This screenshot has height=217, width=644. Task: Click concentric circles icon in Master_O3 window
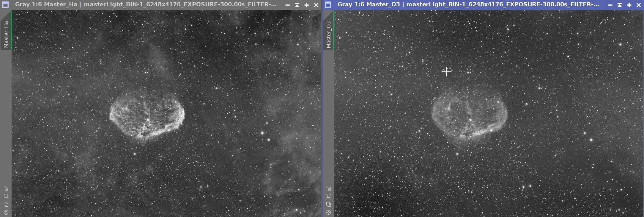(328, 212)
